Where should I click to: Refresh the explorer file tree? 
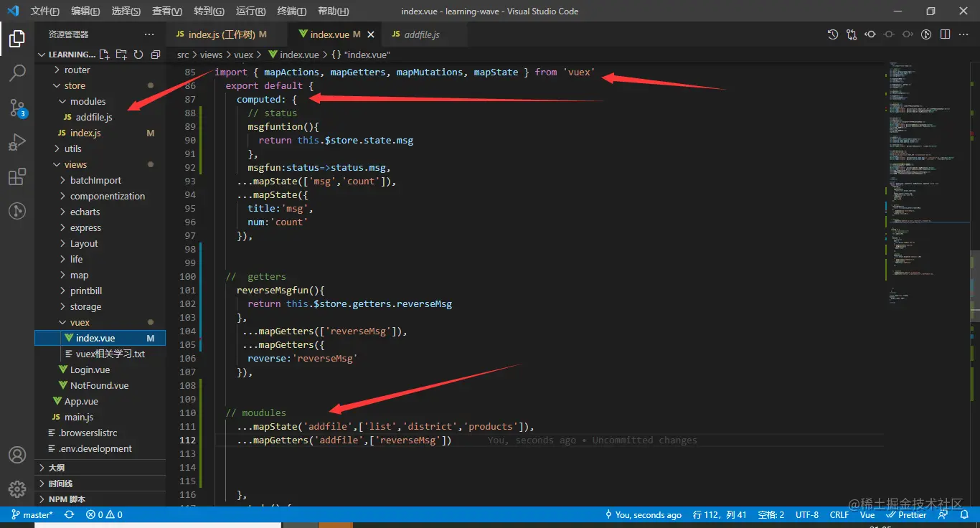tap(138, 55)
